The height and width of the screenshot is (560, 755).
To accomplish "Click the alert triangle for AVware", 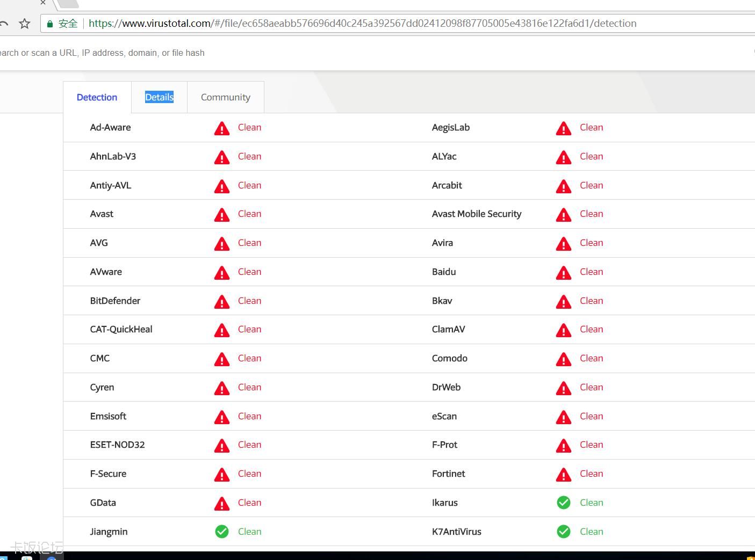I will point(222,273).
